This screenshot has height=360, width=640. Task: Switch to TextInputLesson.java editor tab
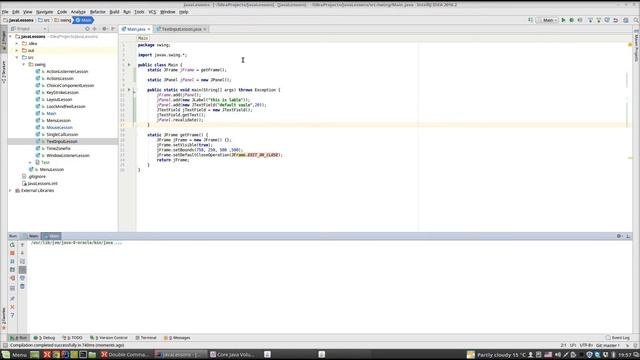click(181, 29)
